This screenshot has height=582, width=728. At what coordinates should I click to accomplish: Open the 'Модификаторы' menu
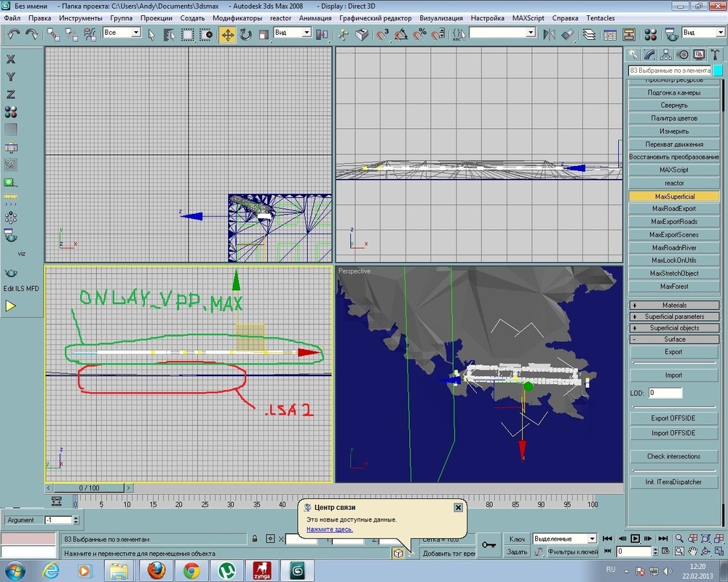click(x=237, y=17)
